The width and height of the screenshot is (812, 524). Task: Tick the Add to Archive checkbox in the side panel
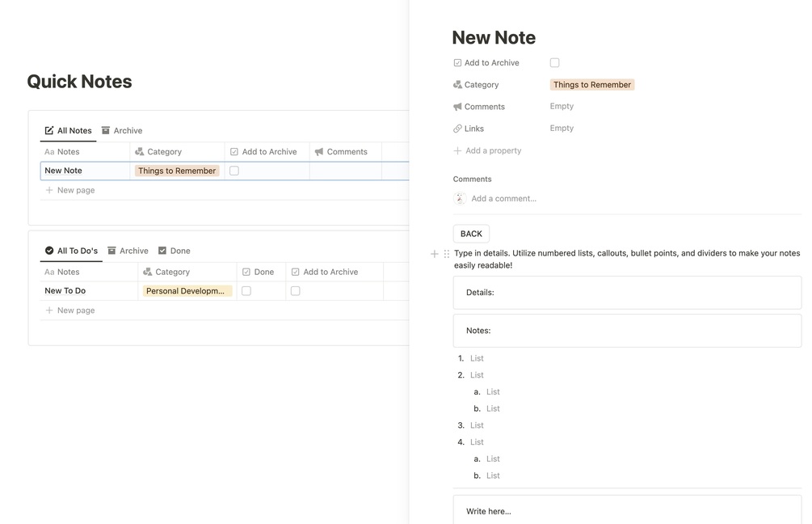click(554, 63)
